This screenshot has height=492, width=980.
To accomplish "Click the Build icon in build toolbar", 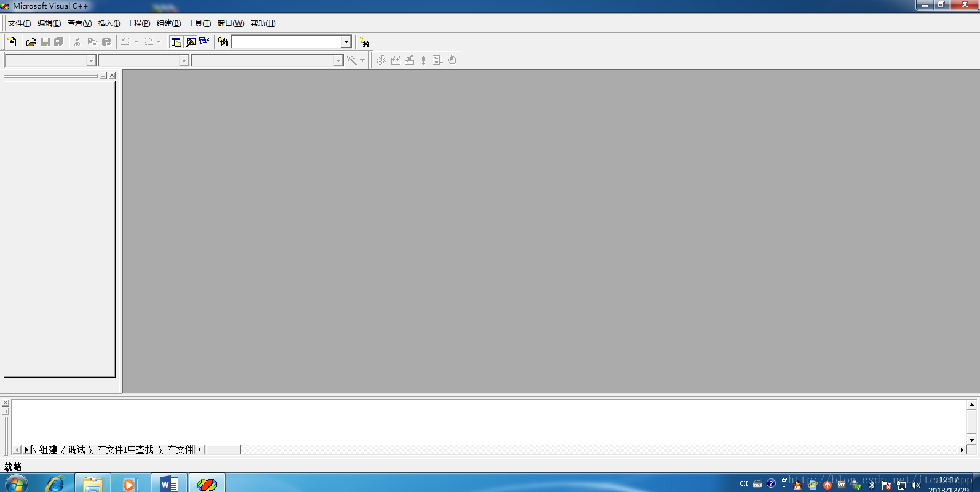I will coord(395,60).
